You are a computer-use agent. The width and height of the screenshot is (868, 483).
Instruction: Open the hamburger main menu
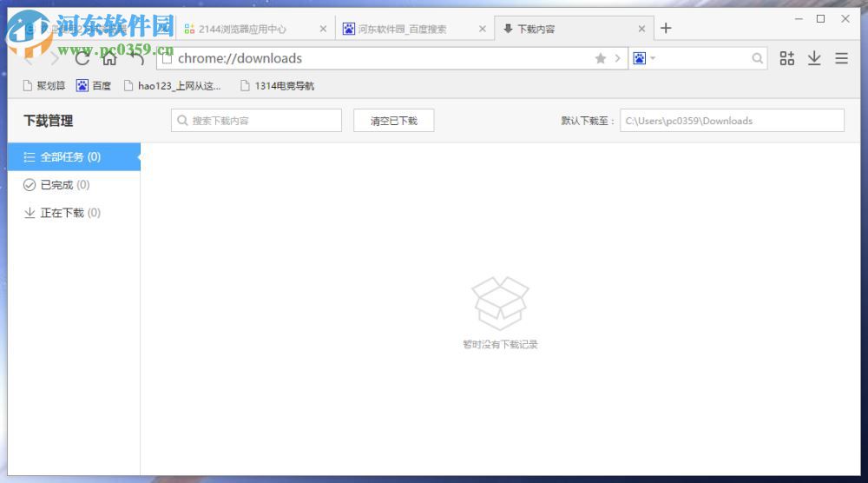(841, 58)
